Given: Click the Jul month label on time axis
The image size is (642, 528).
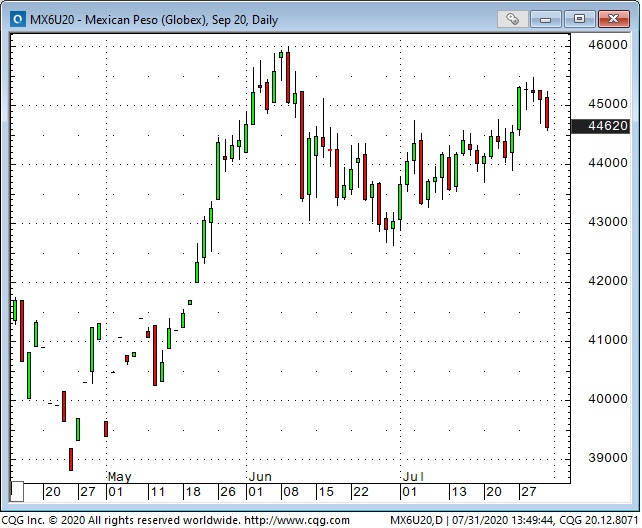Looking at the screenshot, I should point(413,476).
